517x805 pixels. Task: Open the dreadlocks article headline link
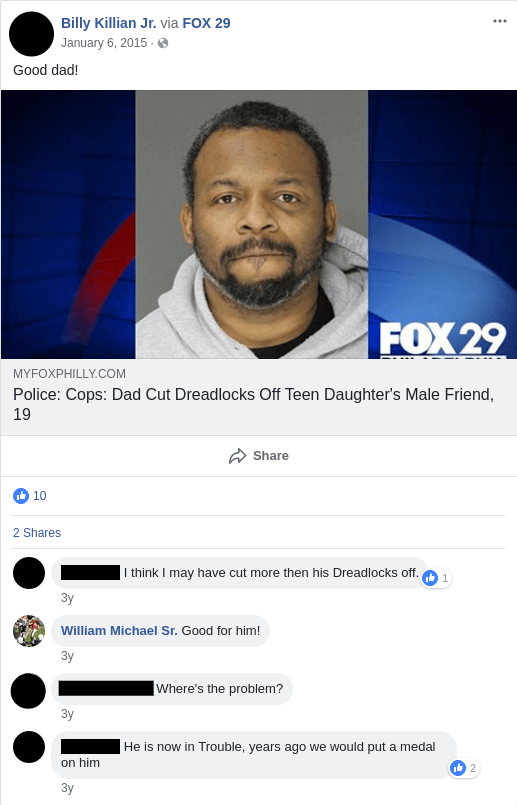tap(254, 404)
